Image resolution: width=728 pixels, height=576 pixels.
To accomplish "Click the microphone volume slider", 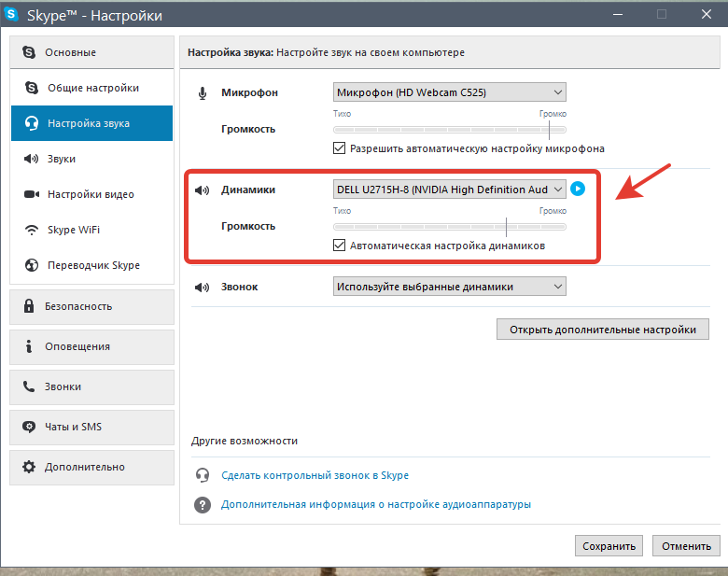I will [450, 130].
